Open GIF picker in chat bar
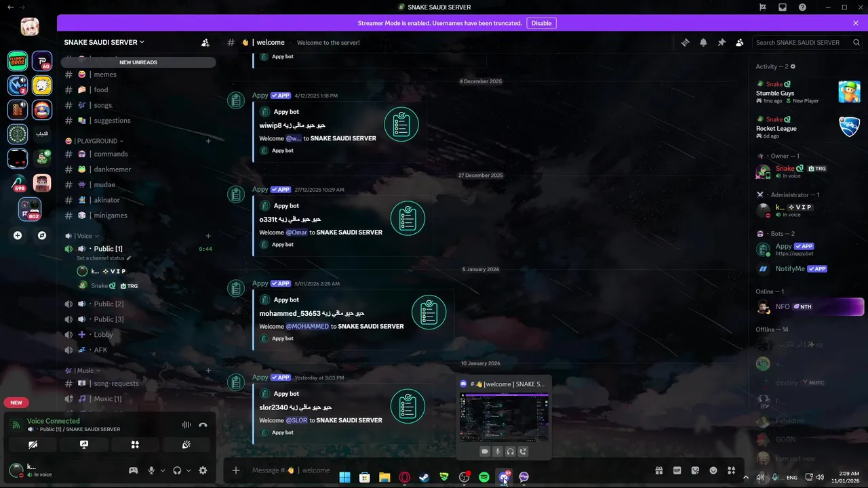The image size is (868, 488). (677, 470)
